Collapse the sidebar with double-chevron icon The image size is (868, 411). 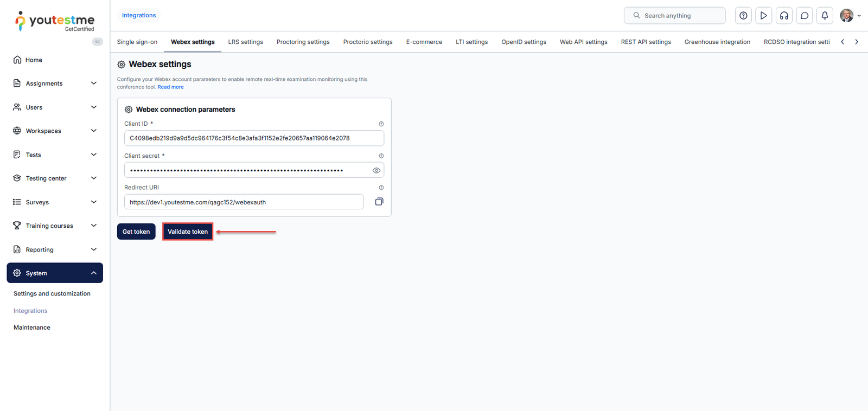pyautogui.click(x=98, y=42)
